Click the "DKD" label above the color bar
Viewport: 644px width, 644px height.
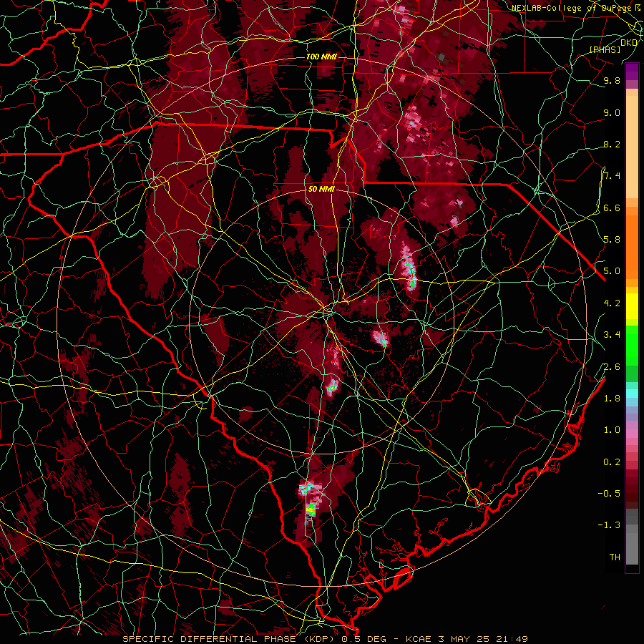click(629, 42)
